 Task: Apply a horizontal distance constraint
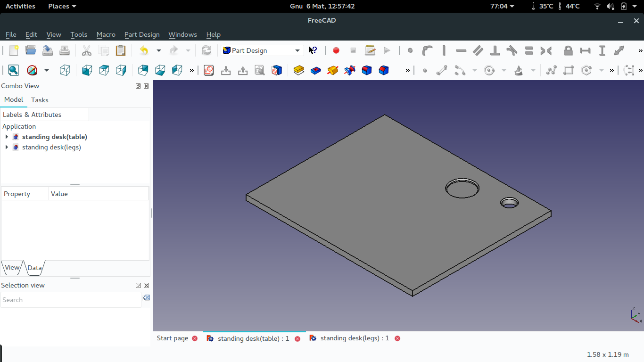pyautogui.click(x=585, y=50)
